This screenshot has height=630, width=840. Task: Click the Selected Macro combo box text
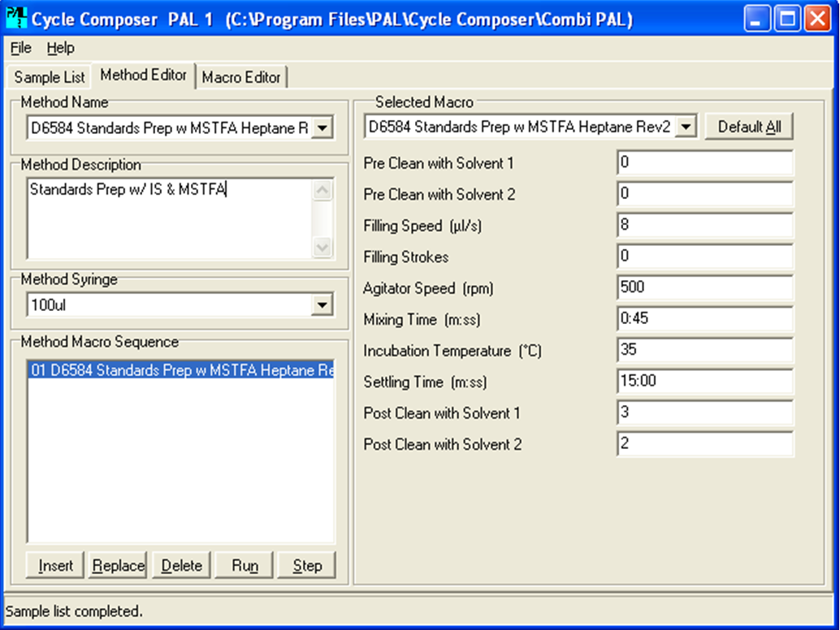click(520, 127)
